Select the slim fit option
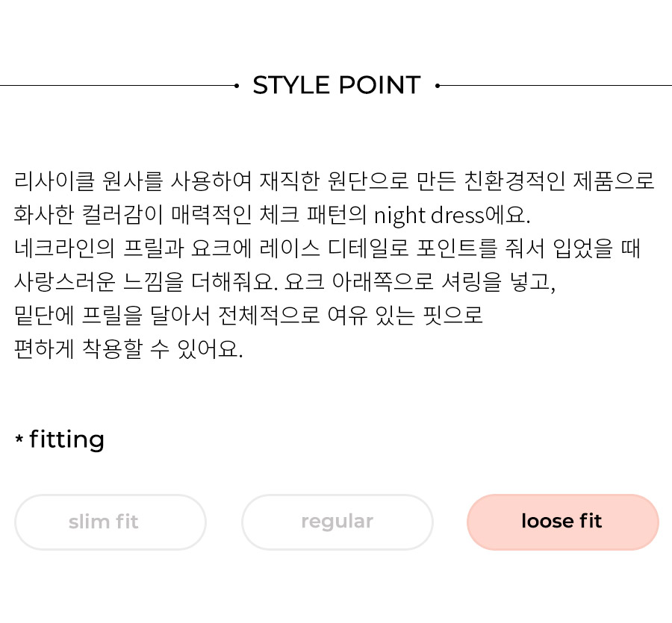This screenshot has height=623, width=672. click(x=111, y=522)
